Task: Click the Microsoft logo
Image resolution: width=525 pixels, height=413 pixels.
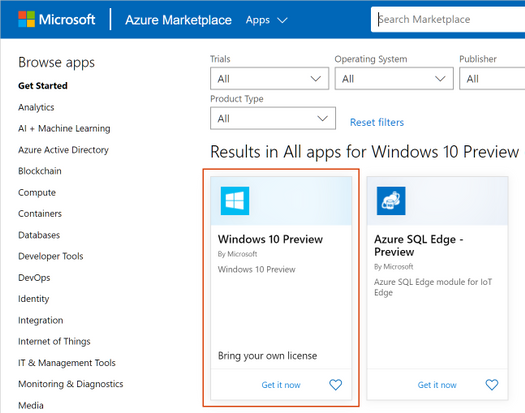Action: click(x=57, y=19)
